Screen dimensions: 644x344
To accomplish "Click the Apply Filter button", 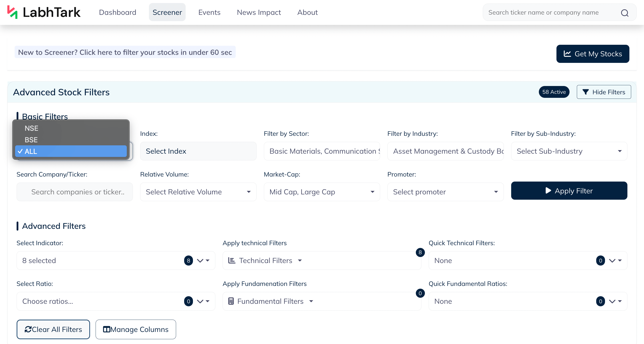I will coord(569,191).
